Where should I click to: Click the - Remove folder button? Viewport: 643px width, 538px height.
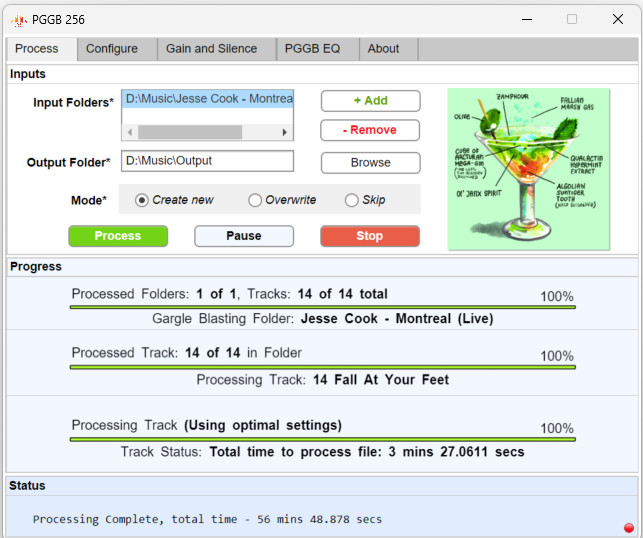click(370, 130)
